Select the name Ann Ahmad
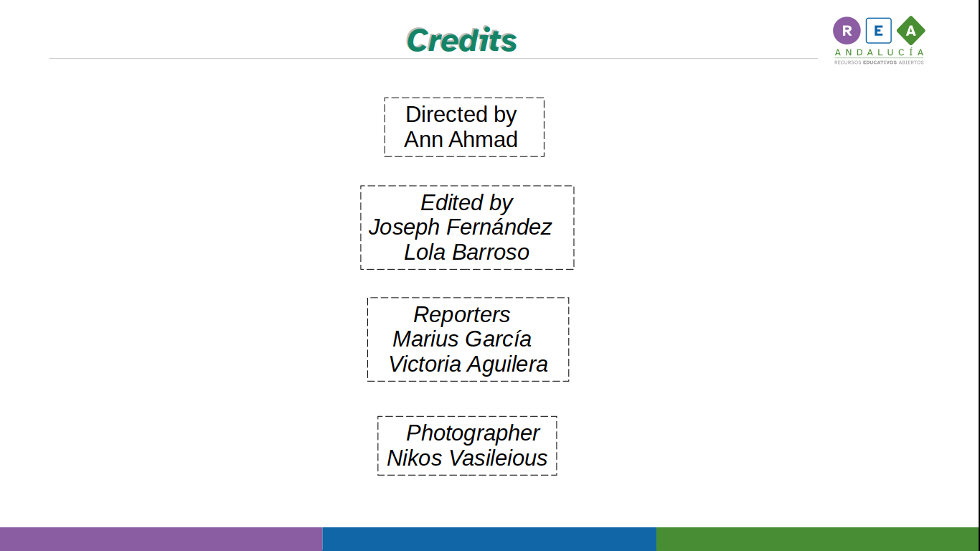This screenshot has width=980, height=551. tap(461, 139)
